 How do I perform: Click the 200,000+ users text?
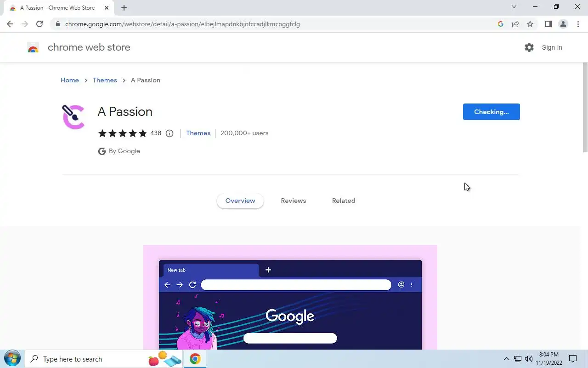[x=244, y=133]
